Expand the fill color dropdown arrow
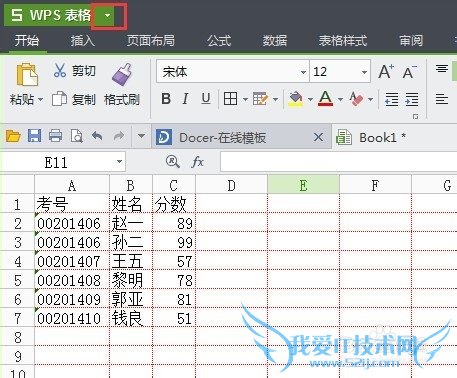This screenshot has height=378, width=457. (310, 99)
